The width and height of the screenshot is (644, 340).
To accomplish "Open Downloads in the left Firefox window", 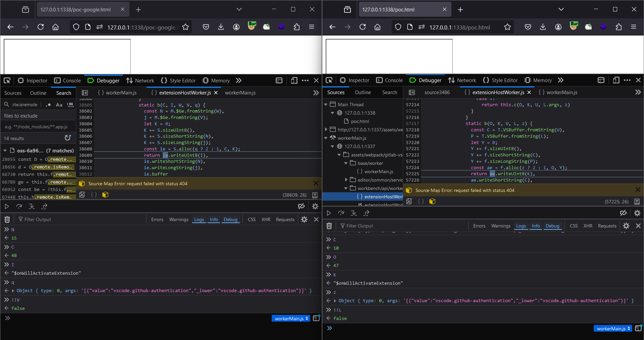I will [221, 27].
